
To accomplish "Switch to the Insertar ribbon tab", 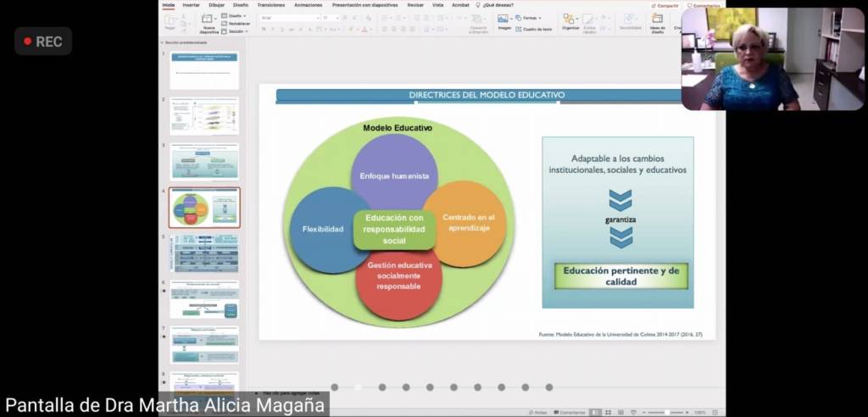I will (x=191, y=5).
